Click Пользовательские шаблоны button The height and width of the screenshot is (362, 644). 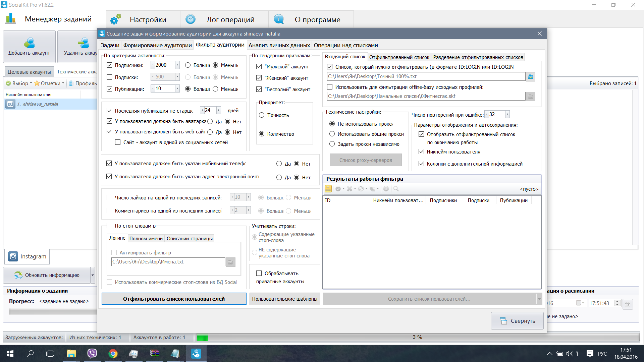[x=285, y=299]
